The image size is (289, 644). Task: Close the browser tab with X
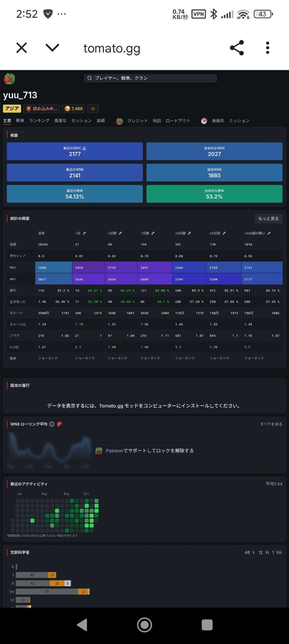(x=22, y=48)
